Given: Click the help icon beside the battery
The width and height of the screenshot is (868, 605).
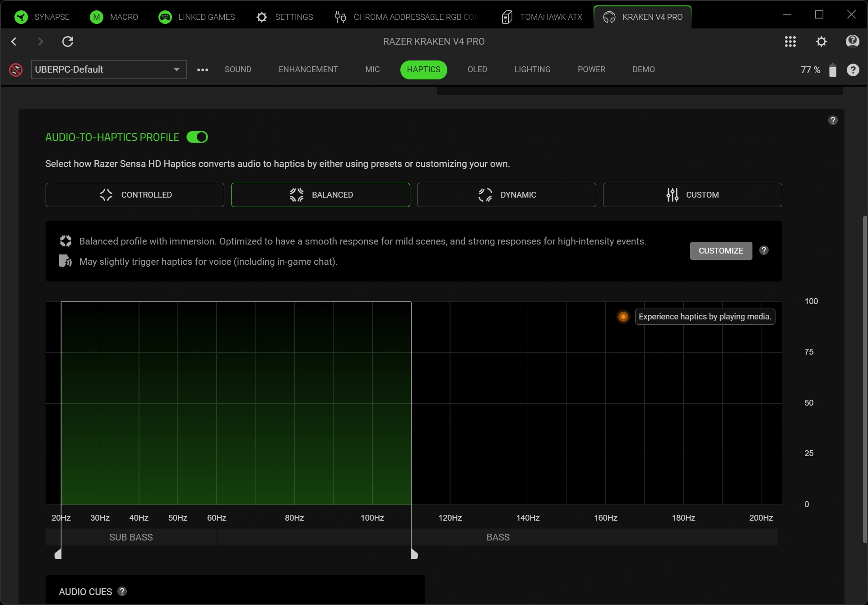Looking at the screenshot, I should pos(853,70).
